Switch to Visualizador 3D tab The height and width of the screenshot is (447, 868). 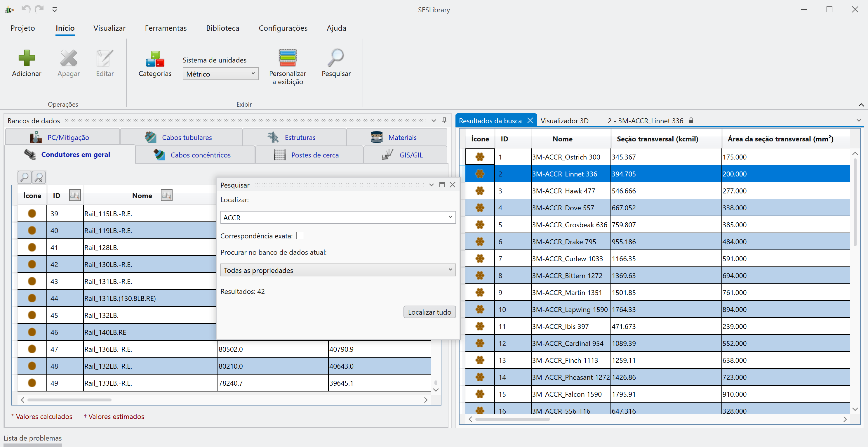[564, 121]
